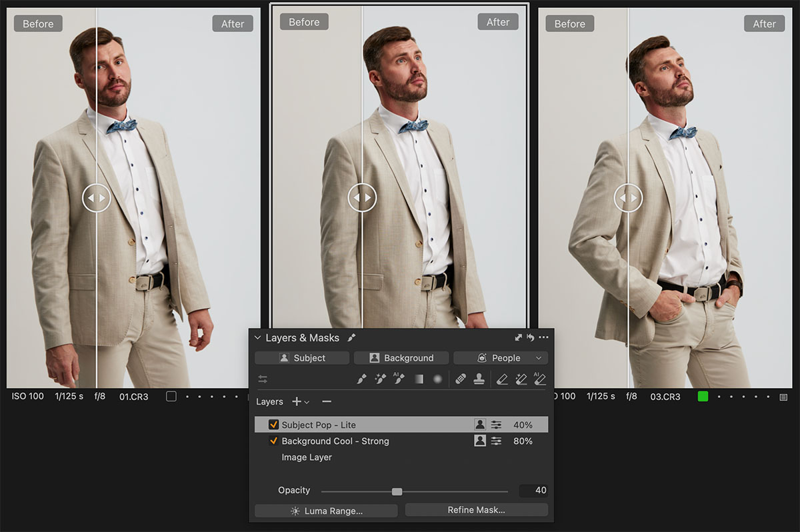The width and height of the screenshot is (800, 532).
Task: Choose the Linear Gradient mask tool
Action: (x=419, y=379)
